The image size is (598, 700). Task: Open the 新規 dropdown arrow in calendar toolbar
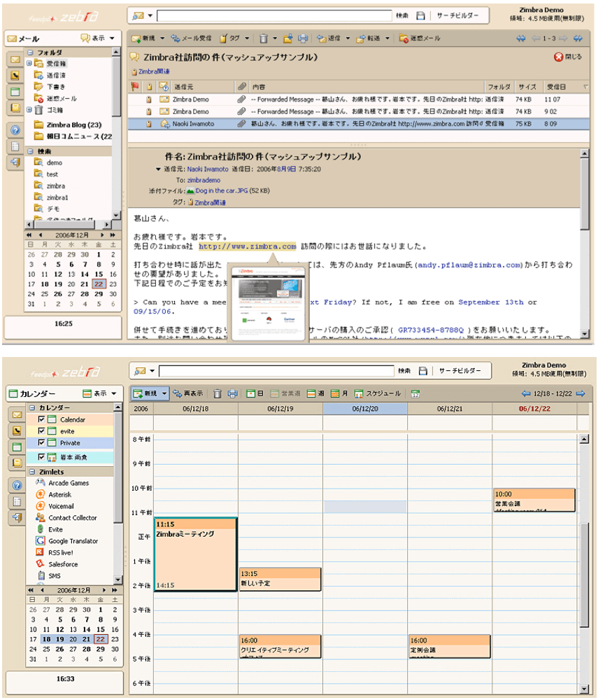point(164,393)
